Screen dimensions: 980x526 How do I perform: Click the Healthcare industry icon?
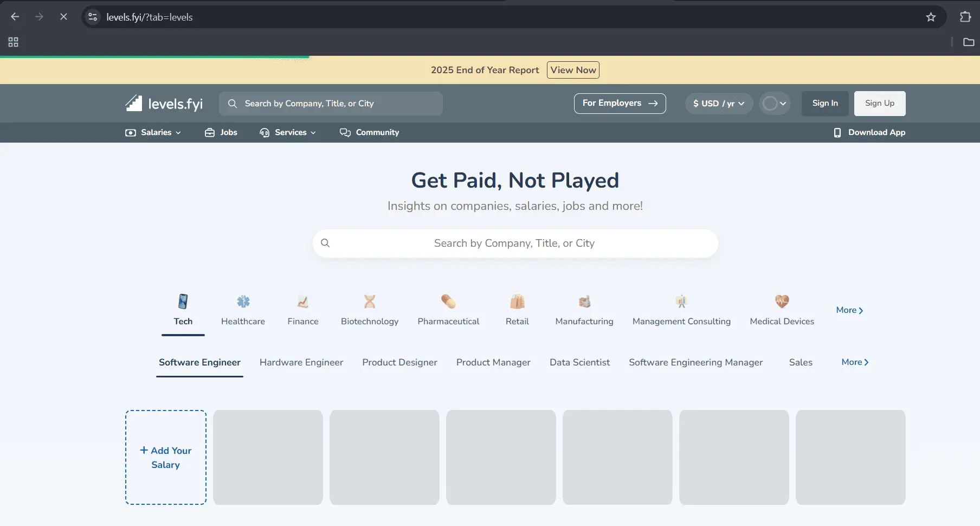pos(242,302)
